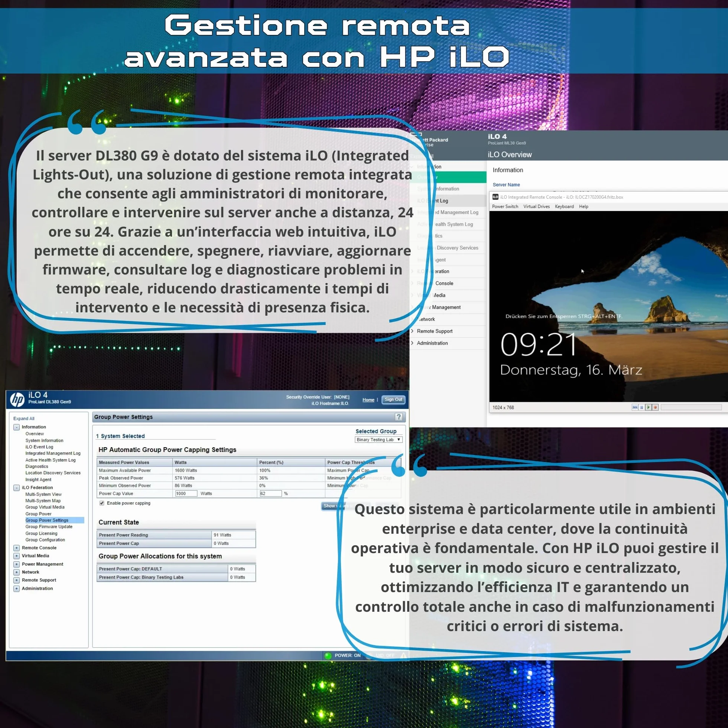Click the Security Override User: [NONE] text
The height and width of the screenshot is (728, 728).
coord(318,397)
